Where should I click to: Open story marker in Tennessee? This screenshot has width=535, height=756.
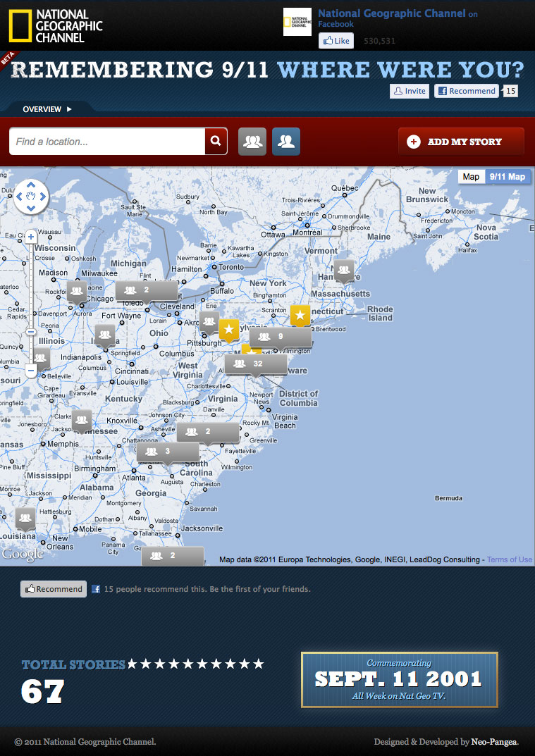click(82, 420)
